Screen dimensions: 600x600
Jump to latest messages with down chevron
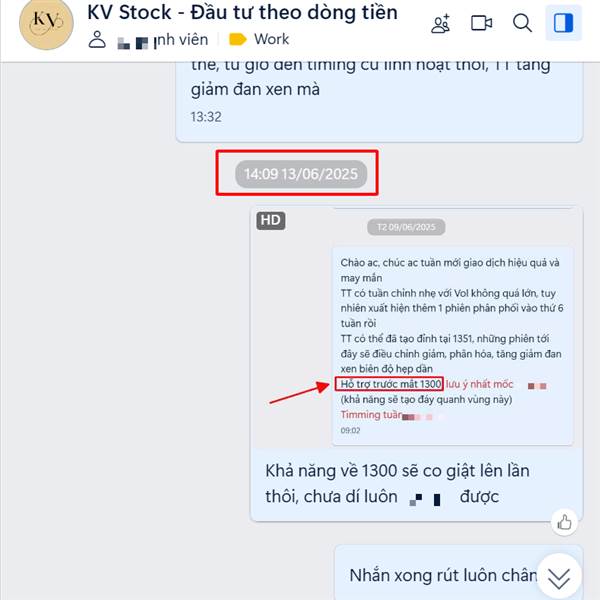(x=559, y=577)
